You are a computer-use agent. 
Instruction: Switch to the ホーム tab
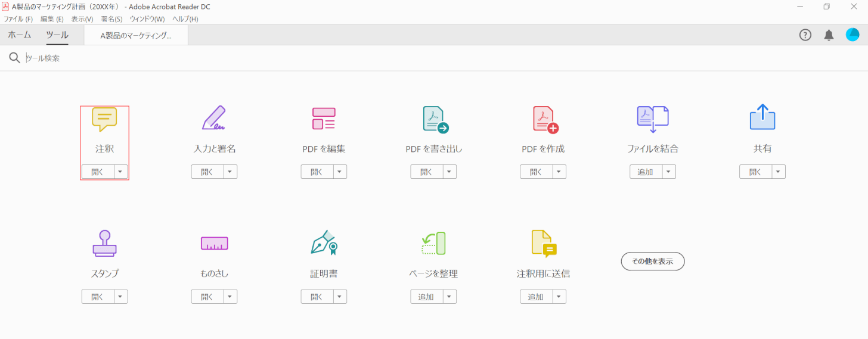tap(20, 35)
